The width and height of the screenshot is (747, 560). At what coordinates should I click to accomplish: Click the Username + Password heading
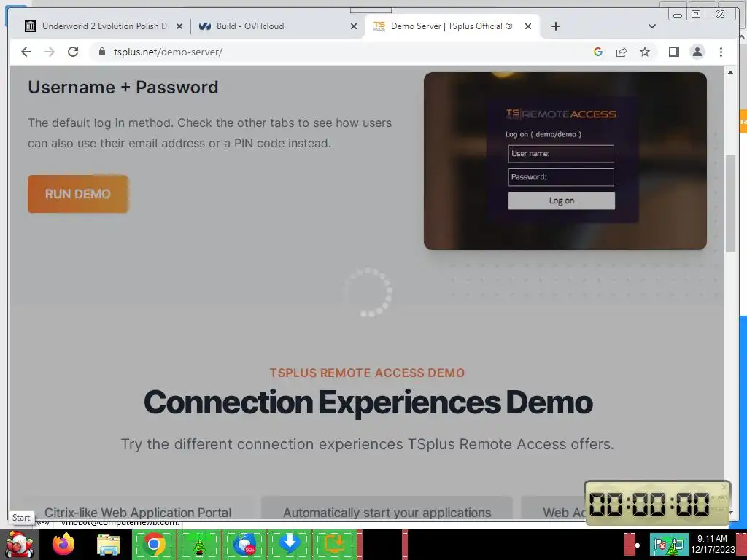pyautogui.click(x=123, y=87)
